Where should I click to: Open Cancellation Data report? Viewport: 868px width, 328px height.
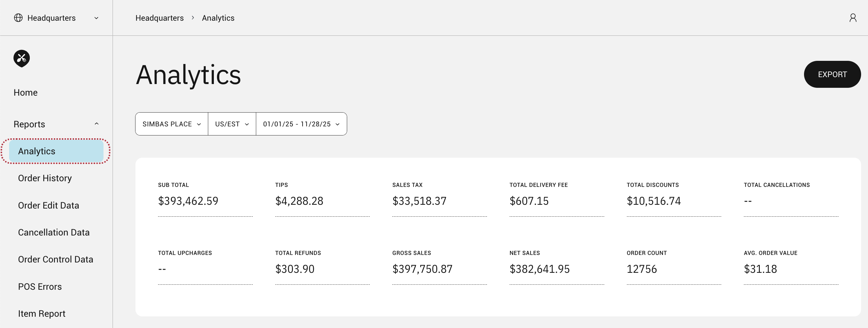click(x=54, y=233)
